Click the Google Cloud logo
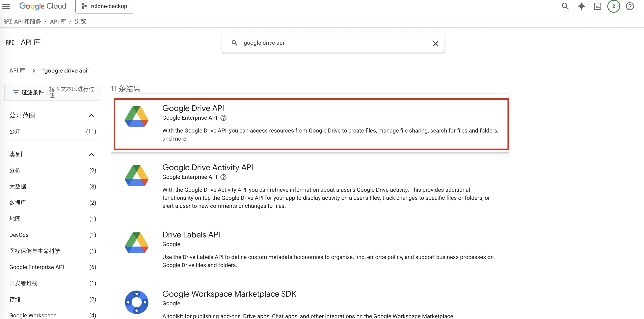 (43, 6)
